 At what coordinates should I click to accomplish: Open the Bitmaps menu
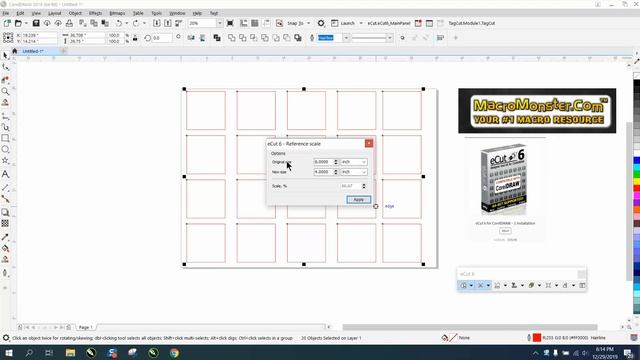click(x=117, y=13)
